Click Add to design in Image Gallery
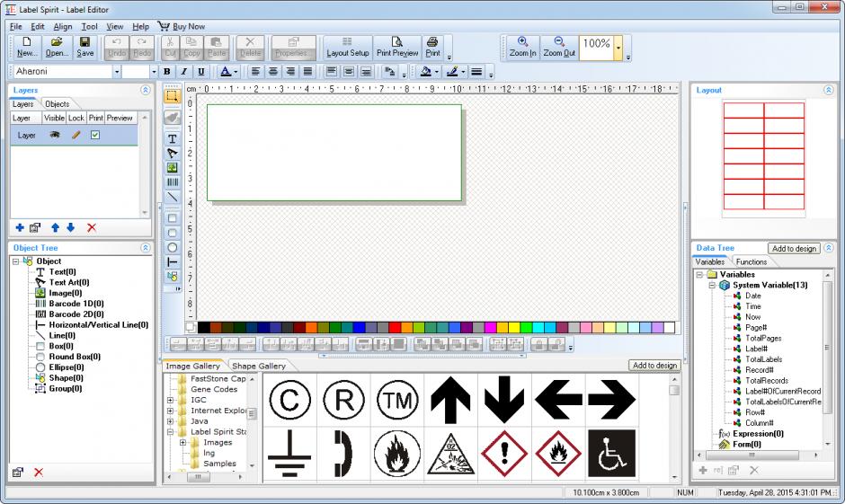 tap(654, 365)
